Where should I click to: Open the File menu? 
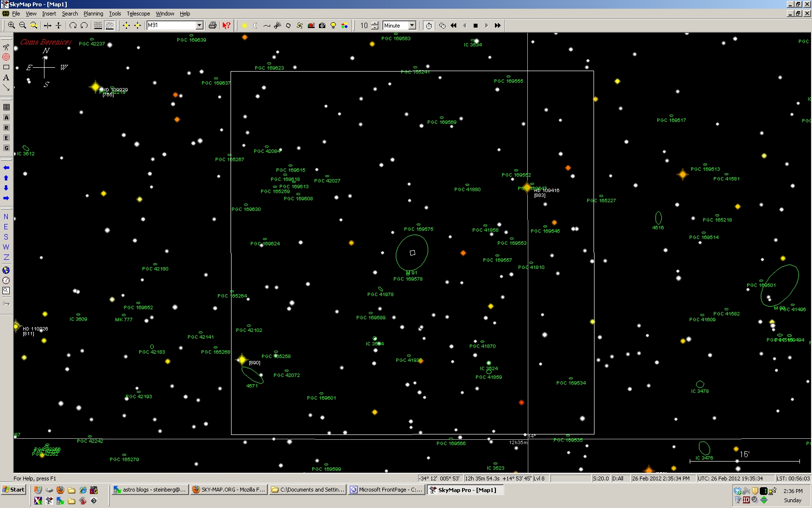coord(16,14)
